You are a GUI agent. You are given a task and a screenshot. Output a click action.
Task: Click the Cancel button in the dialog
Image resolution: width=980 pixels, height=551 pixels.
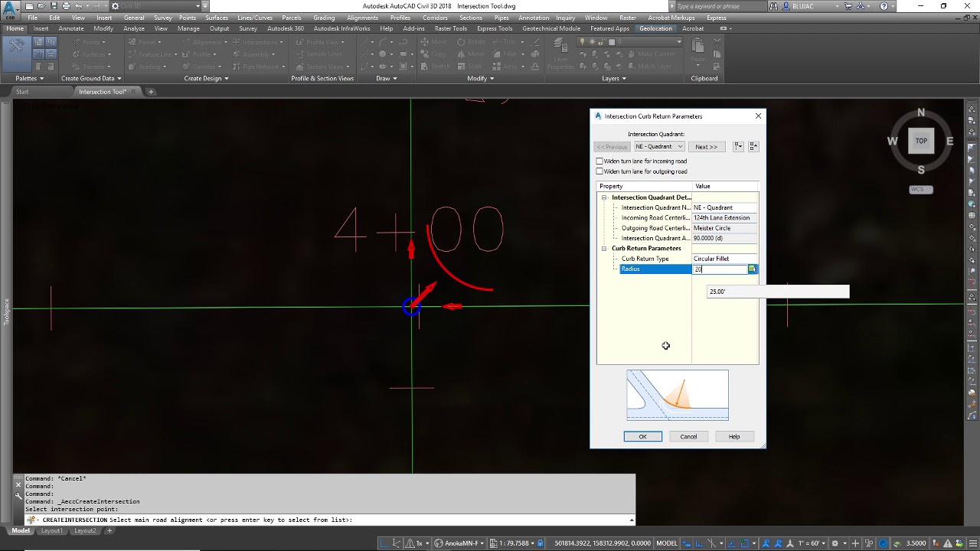tap(688, 436)
